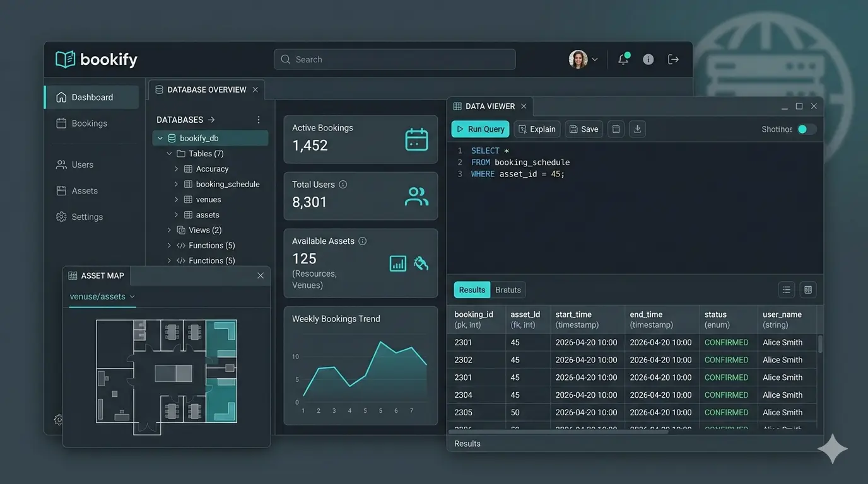
Task: Click the logout icon in header
Action: [673, 59]
